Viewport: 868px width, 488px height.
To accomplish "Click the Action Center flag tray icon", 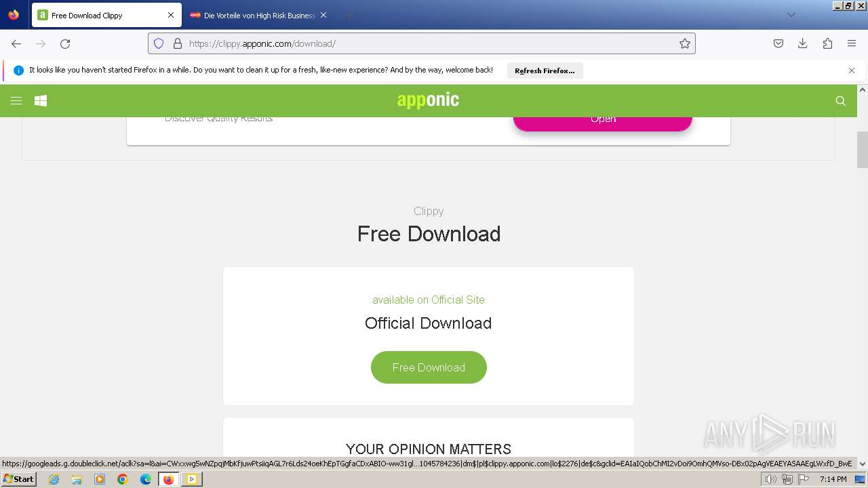I will tap(804, 479).
